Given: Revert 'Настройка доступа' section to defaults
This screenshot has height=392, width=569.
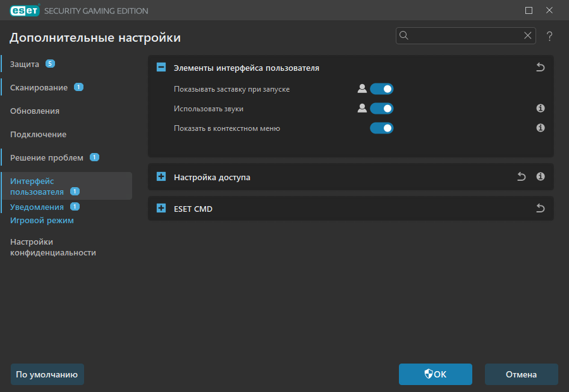Looking at the screenshot, I should [522, 177].
